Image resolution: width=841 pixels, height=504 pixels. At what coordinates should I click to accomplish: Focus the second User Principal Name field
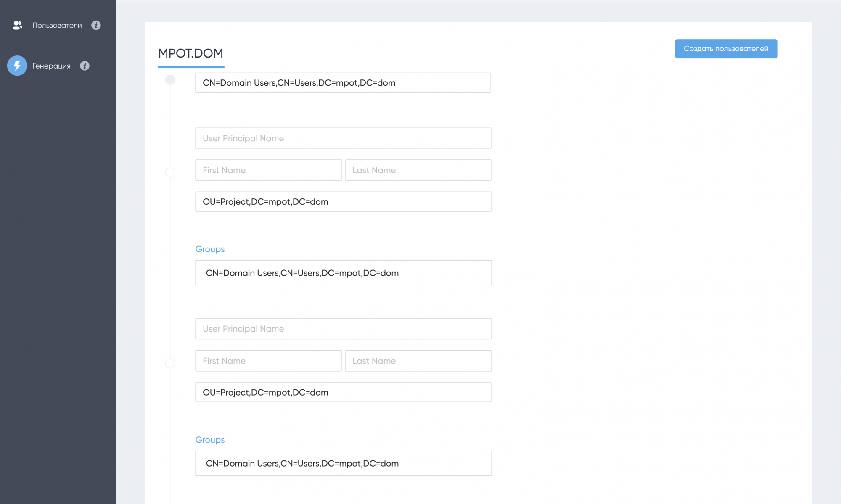343,329
